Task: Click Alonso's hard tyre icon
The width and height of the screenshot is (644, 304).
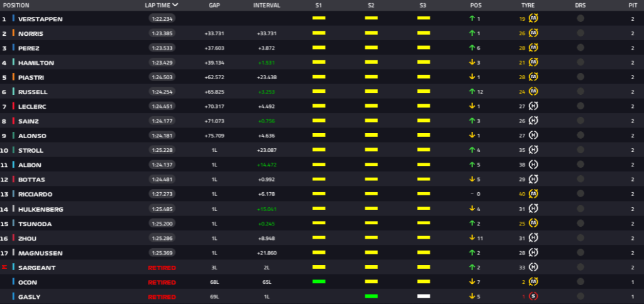Action: tap(533, 136)
